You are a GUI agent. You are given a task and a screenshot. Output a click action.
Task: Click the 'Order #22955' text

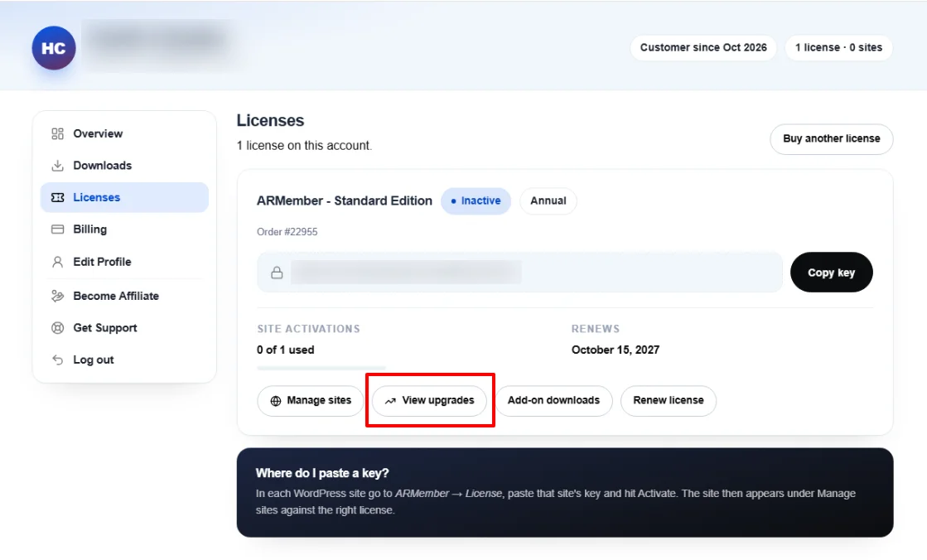[287, 232]
